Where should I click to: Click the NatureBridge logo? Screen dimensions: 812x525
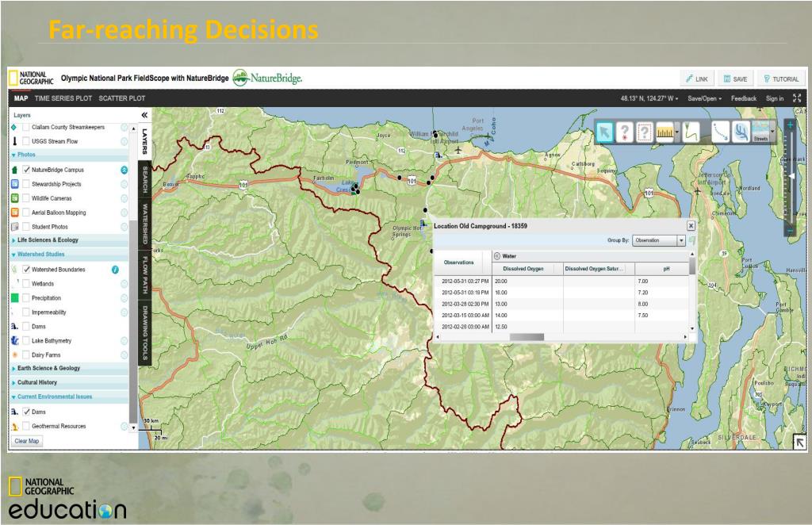coord(267,79)
